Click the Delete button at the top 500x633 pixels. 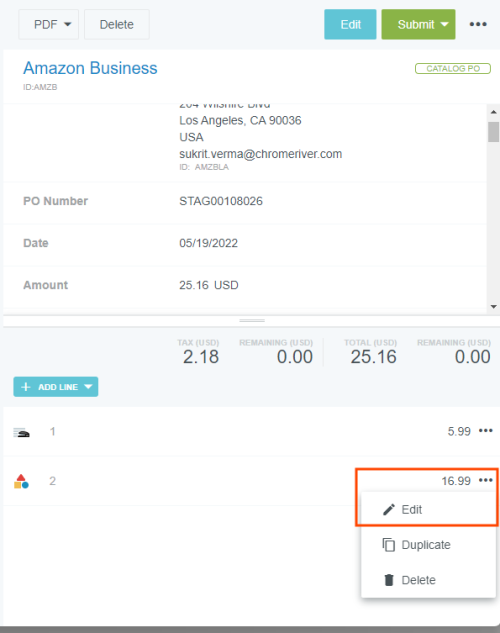pyautogui.click(x=117, y=24)
